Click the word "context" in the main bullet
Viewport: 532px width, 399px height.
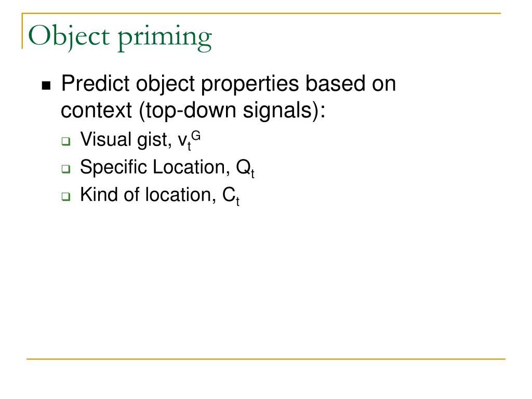(x=96, y=111)
